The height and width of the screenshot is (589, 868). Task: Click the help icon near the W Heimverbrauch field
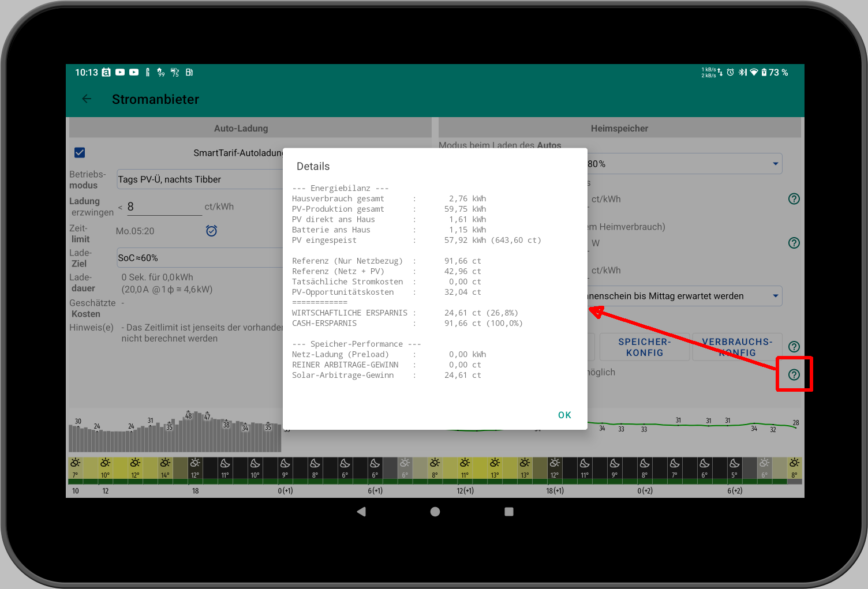[x=794, y=242]
